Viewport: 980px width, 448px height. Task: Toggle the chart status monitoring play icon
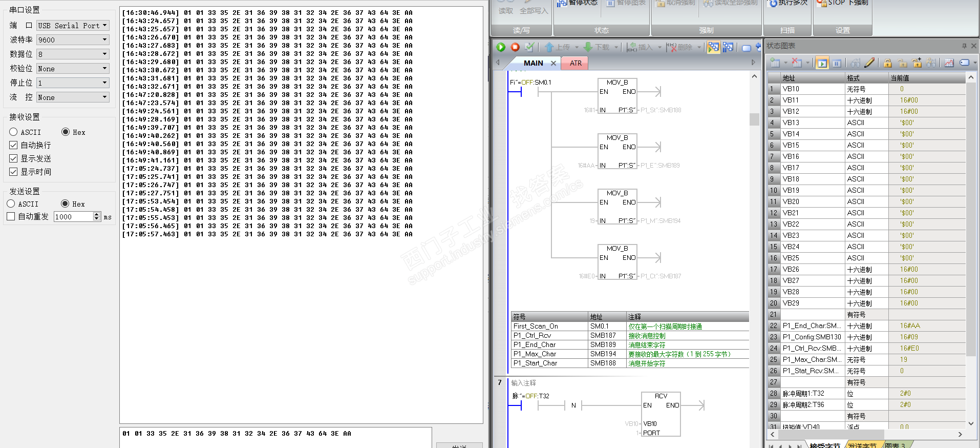(x=822, y=63)
